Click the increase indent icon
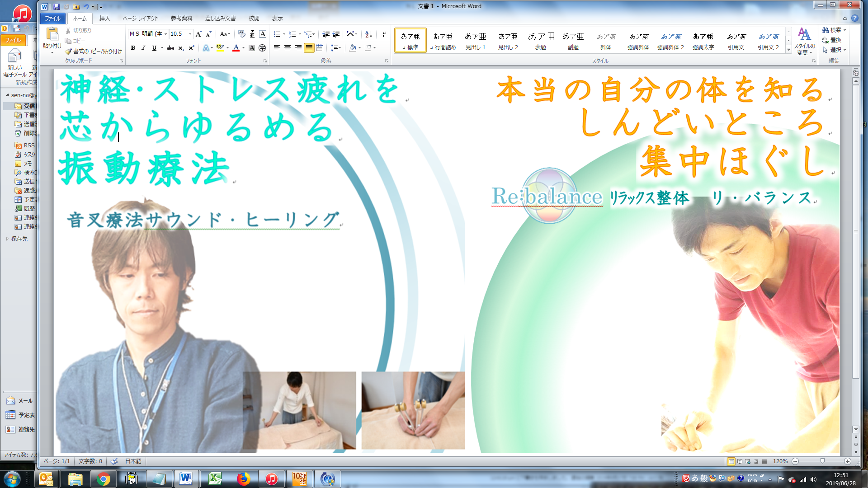 (x=336, y=34)
